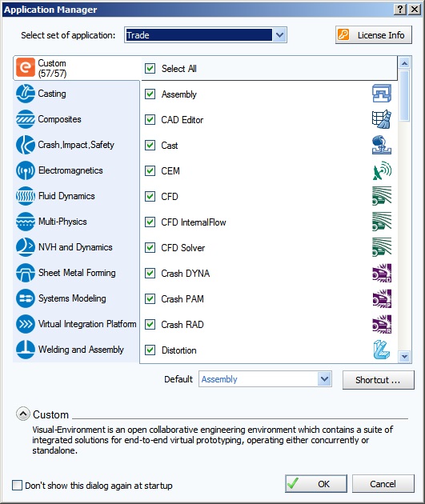Viewport: 425px width, 504px height.
Task: Open the Virtual Integration Platform category
Action: point(76,324)
